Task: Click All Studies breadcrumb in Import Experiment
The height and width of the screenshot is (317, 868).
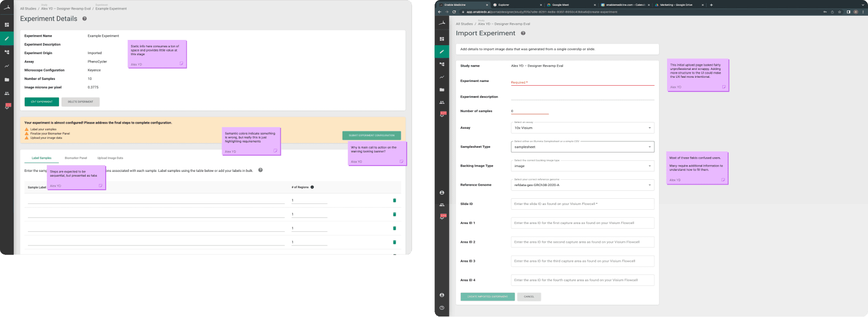Action: pos(464,24)
